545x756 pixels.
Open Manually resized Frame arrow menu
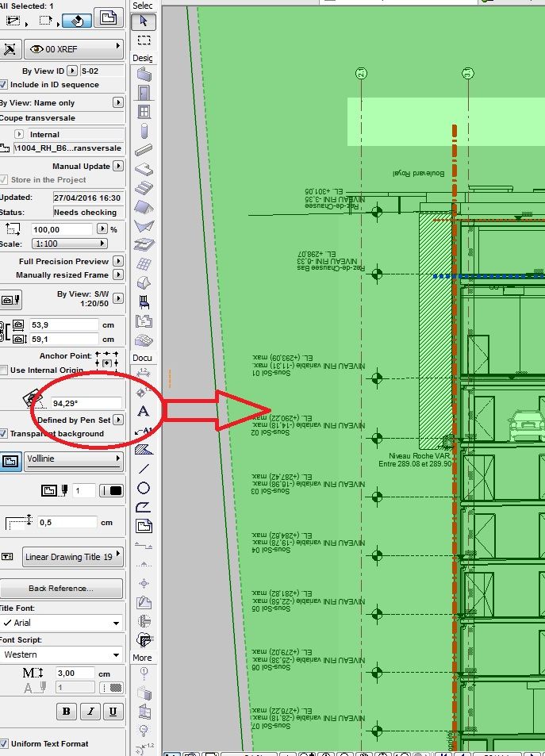pyautogui.click(x=118, y=274)
